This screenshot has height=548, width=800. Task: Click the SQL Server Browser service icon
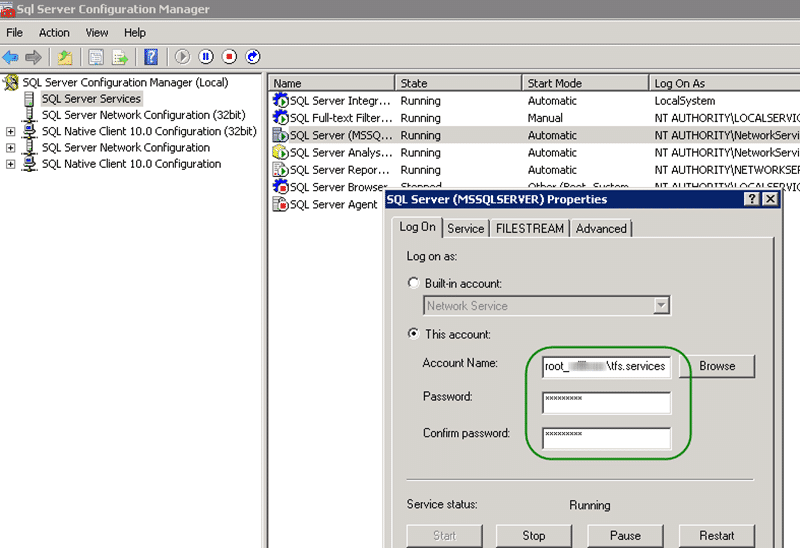tap(280, 187)
